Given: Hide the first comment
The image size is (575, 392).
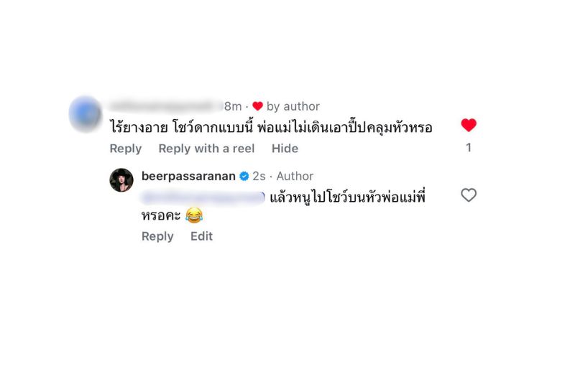Looking at the screenshot, I should point(285,149).
